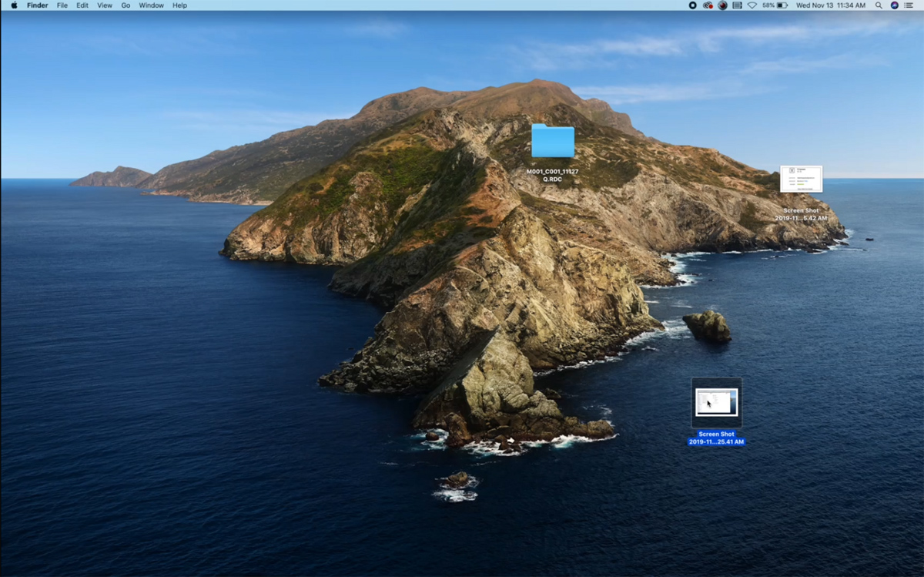Open the Window menu

(x=151, y=5)
